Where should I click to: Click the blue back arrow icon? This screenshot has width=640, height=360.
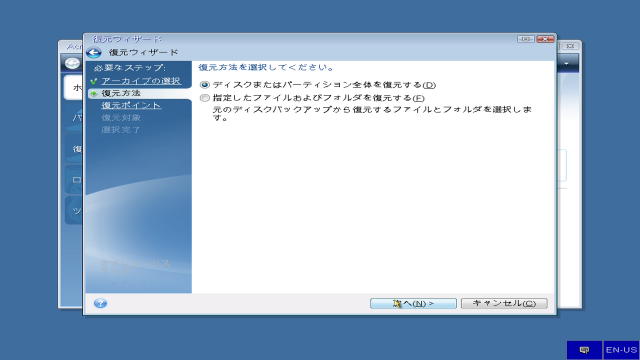point(93,53)
